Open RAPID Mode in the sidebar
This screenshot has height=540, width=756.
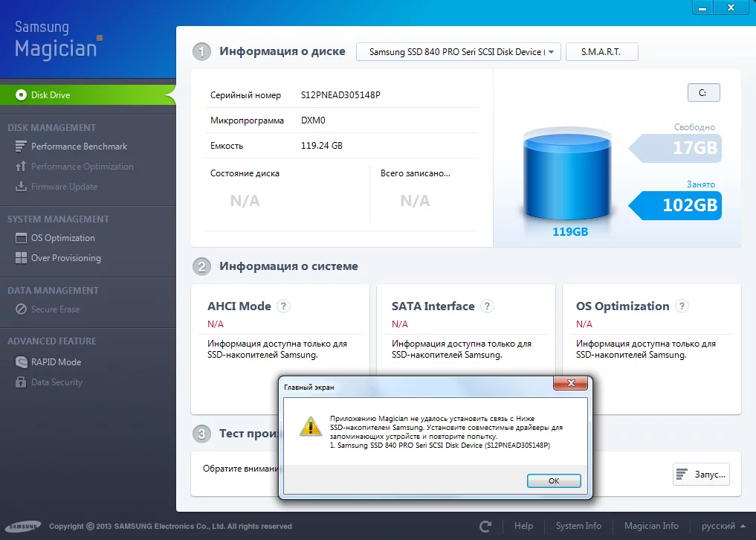[56, 362]
